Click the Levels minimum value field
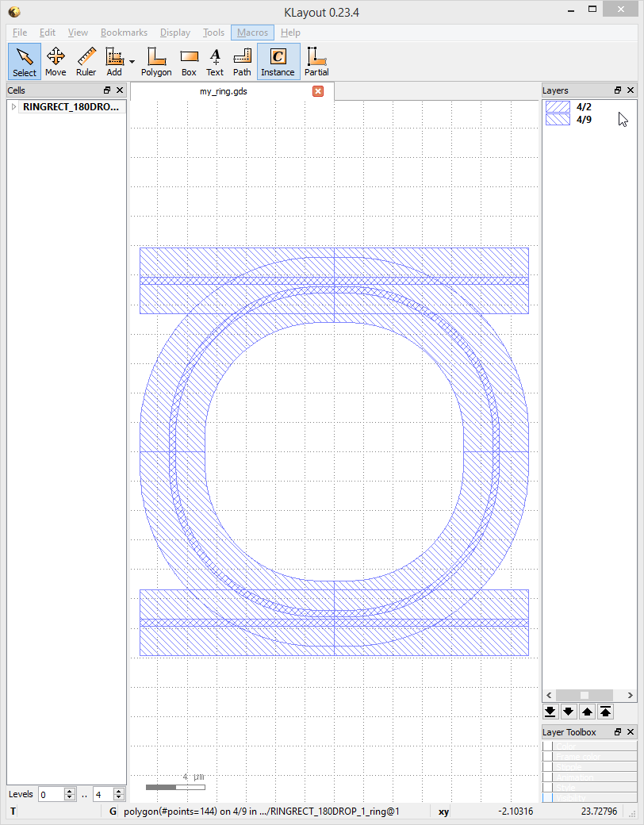 51,794
